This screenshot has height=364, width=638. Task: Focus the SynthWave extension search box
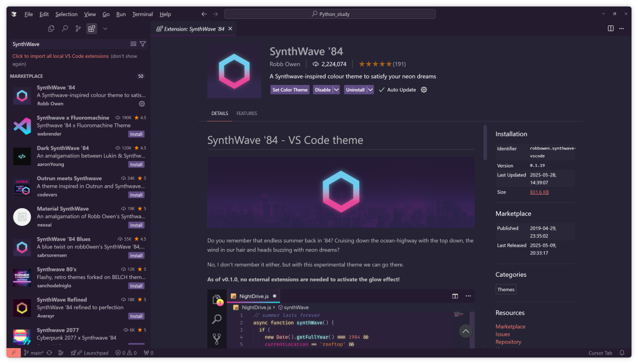point(69,44)
